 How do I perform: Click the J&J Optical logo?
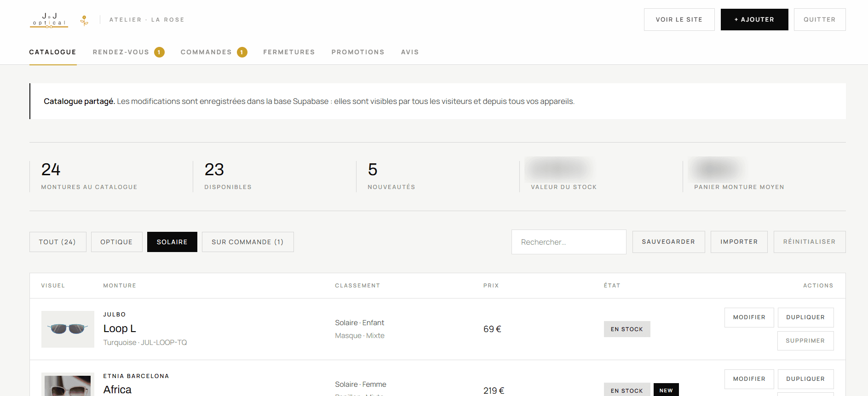point(49,20)
